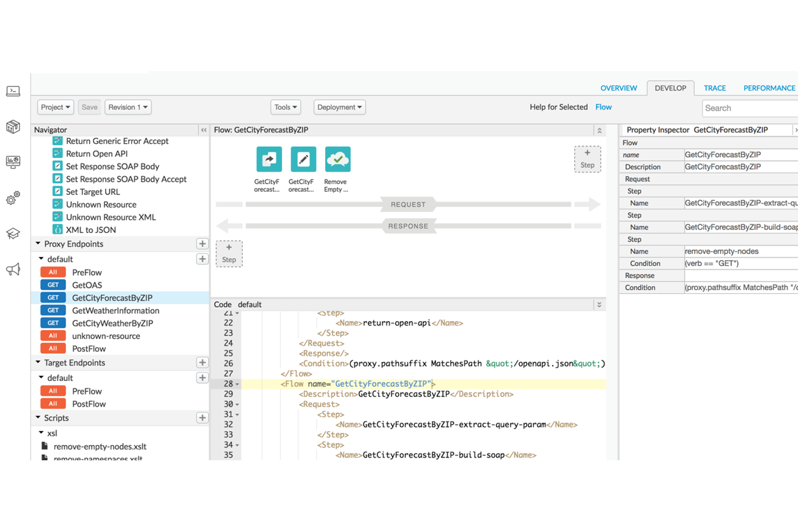Open the admin settings gear icon in sidebar
Image resolution: width=798 pixels, height=532 pixels.
[13, 198]
